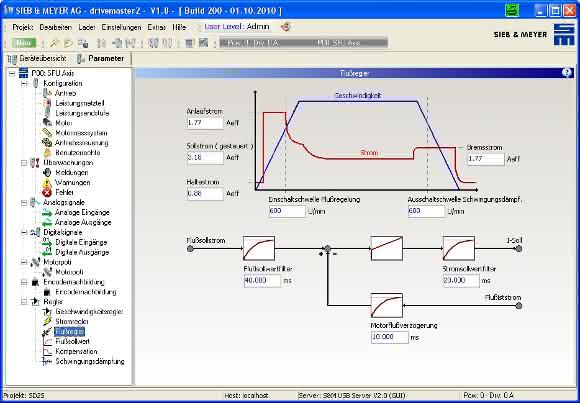Collapse the Regler tree node
580x403 pixels.
[x=24, y=302]
